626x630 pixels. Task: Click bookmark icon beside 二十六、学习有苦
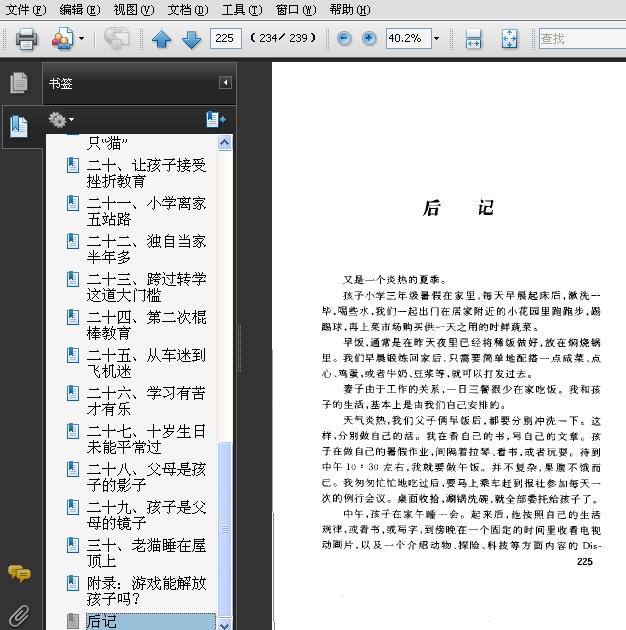coord(73,393)
